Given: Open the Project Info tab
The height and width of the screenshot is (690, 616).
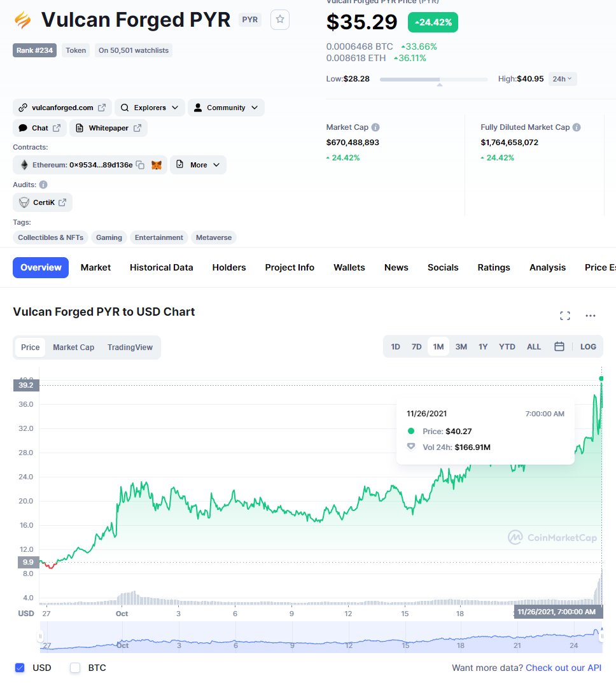Looking at the screenshot, I should [x=290, y=267].
